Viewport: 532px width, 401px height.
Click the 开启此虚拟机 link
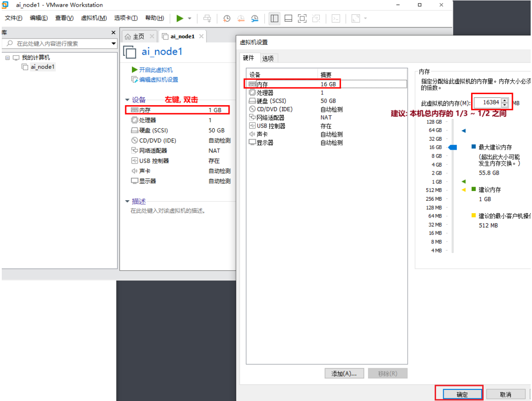pos(155,70)
